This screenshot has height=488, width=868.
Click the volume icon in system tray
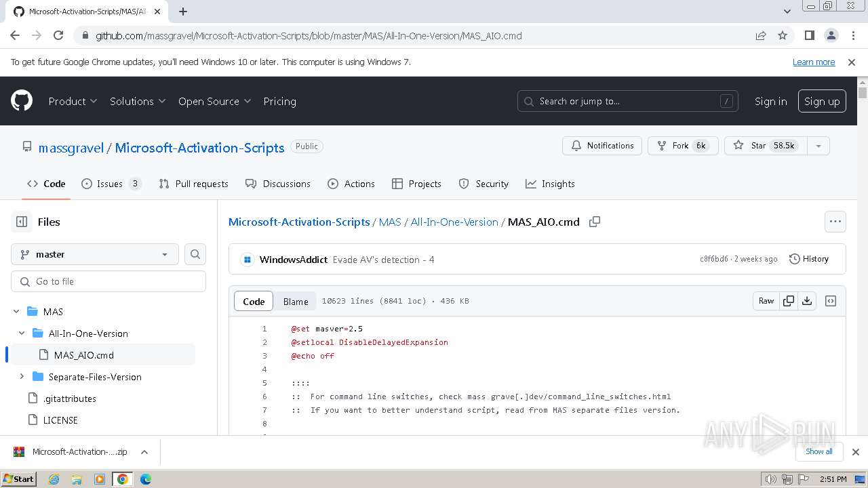(770, 479)
